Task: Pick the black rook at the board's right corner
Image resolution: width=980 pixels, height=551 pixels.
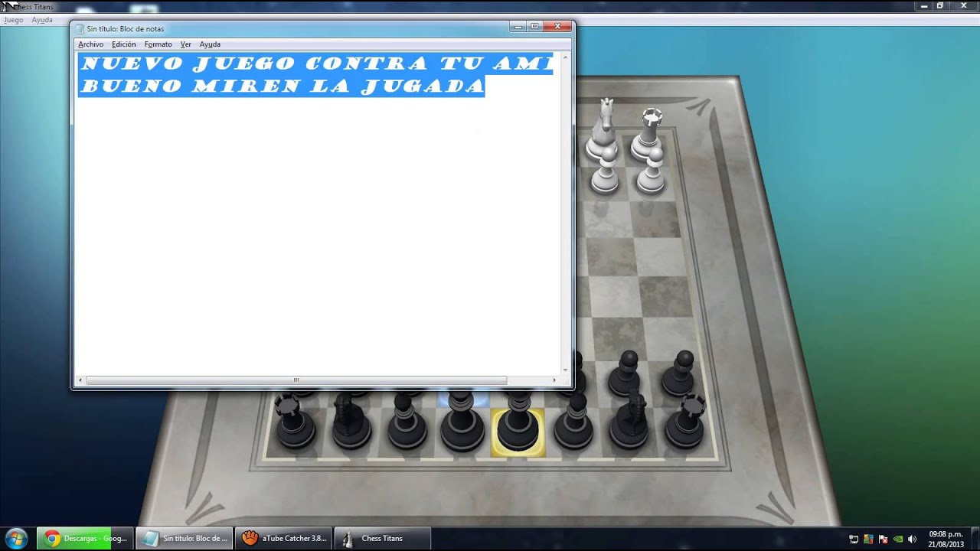Action: (685, 421)
